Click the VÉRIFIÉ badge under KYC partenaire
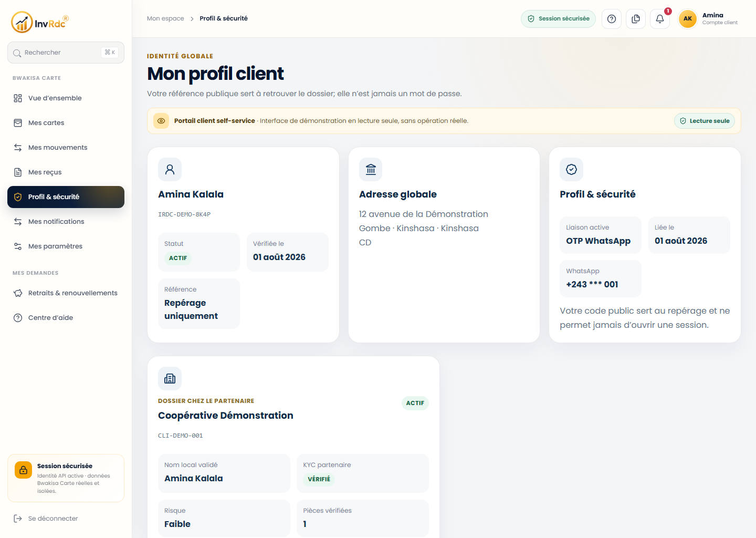Screen dimensions: 756x538 pos(319,479)
